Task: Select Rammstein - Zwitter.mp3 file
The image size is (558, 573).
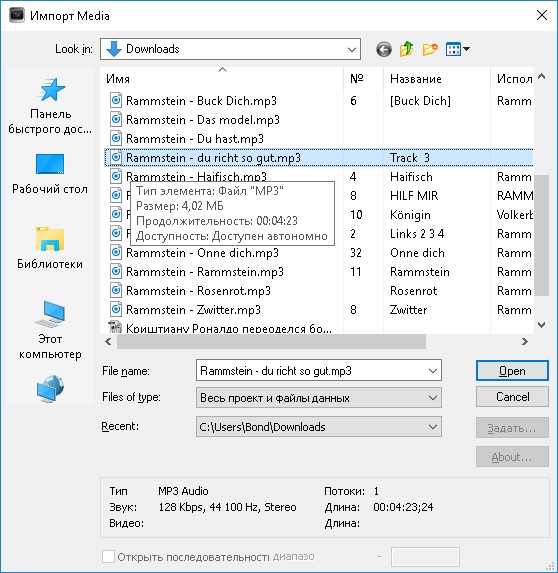Action: pos(193,310)
